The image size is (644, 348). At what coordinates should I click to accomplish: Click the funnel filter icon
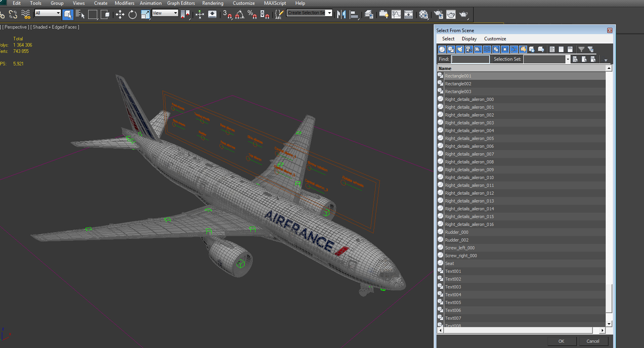[581, 49]
